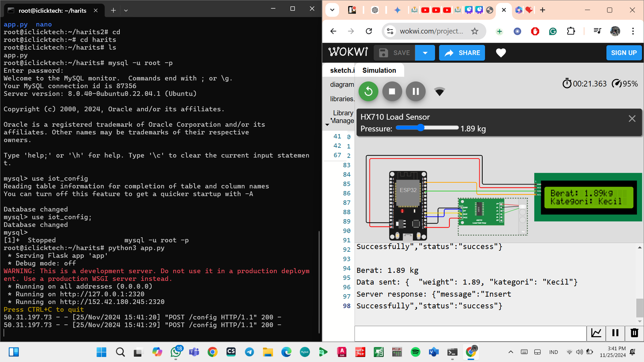Select the ESP32 board in diagram
Image resolution: width=644 pixels, height=362 pixels.
coord(408,205)
